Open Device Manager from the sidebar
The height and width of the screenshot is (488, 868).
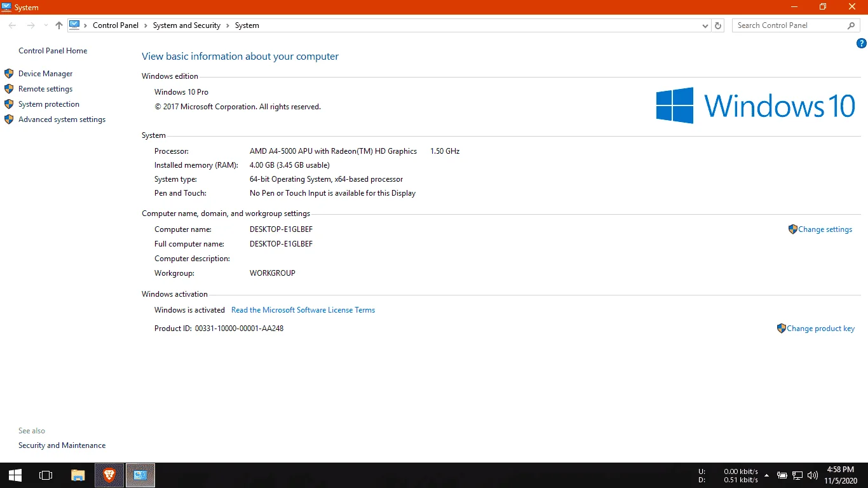point(45,74)
